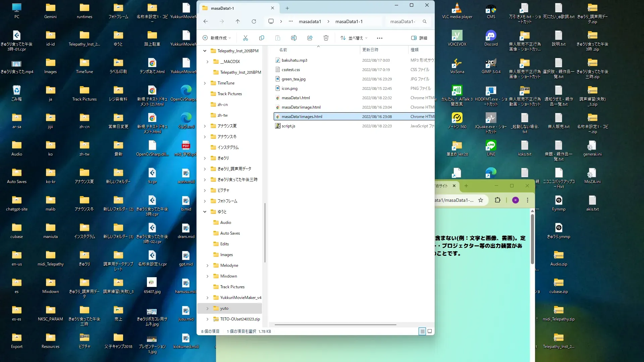Click masadata1 in breadcrumb path

(310, 21)
